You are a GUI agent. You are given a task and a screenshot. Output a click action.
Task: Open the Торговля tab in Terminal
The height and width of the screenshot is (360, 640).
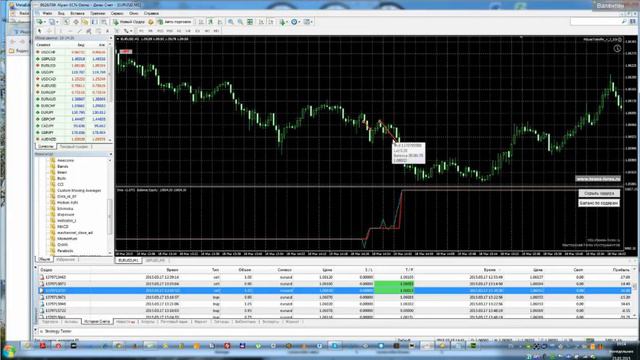(x=50, y=322)
